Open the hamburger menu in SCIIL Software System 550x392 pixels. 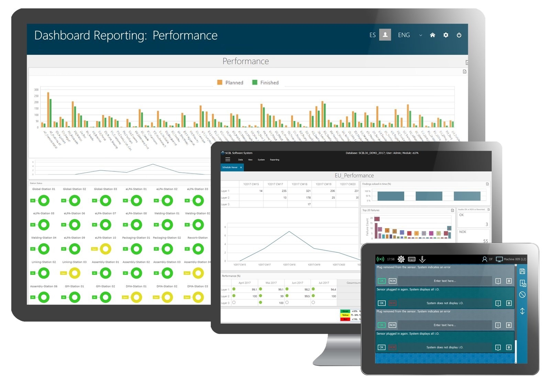228,159
